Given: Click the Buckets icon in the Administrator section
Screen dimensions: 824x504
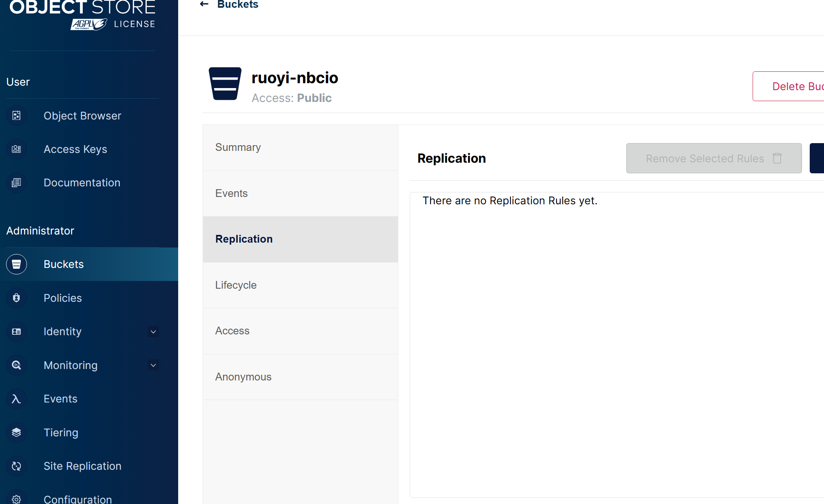Looking at the screenshot, I should [x=16, y=264].
